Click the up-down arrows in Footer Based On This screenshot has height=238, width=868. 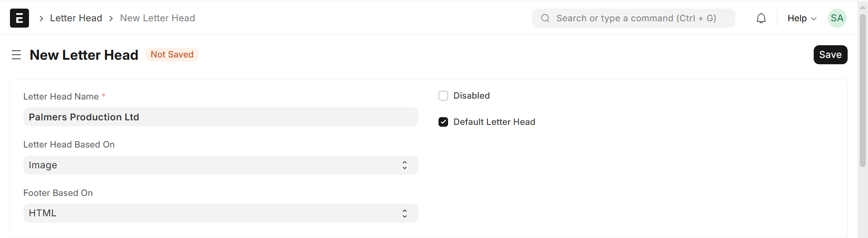(405, 213)
